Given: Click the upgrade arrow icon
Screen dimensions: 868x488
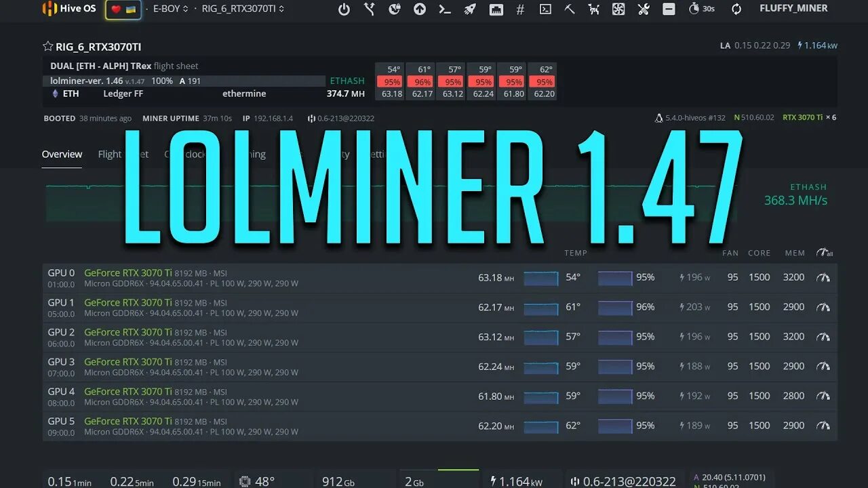Looking at the screenshot, I should pyautogui.click(x=420, y=9).
